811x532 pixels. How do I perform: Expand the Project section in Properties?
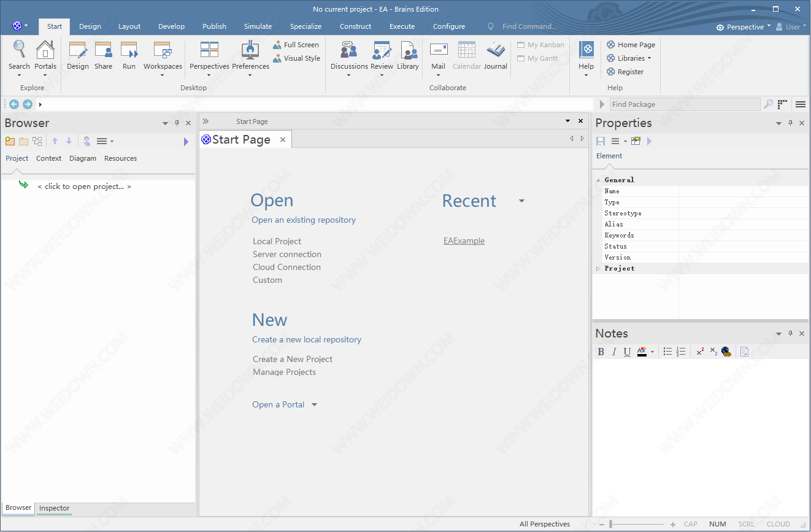(598, 269)
